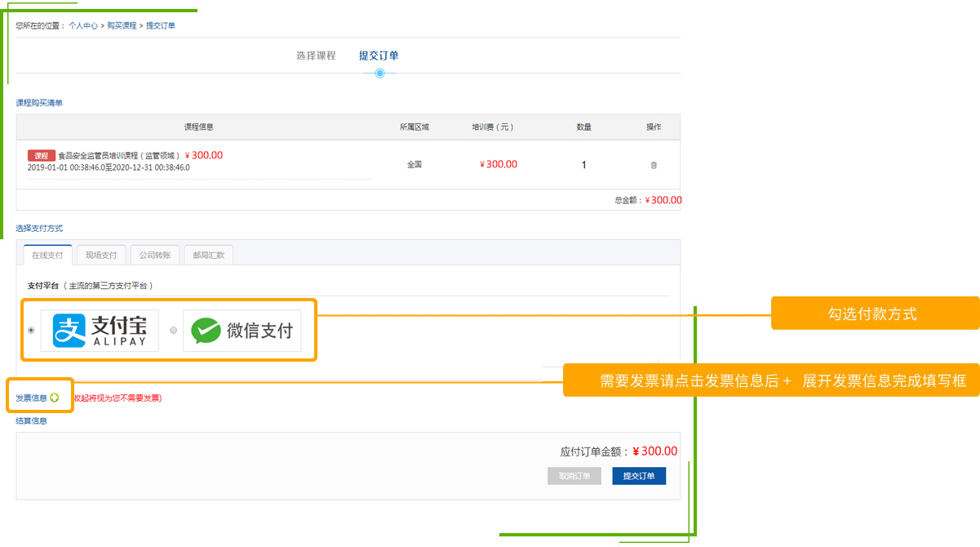Click the red 课程 tag badge
The image size is (980, 547).
pos(41,156)
